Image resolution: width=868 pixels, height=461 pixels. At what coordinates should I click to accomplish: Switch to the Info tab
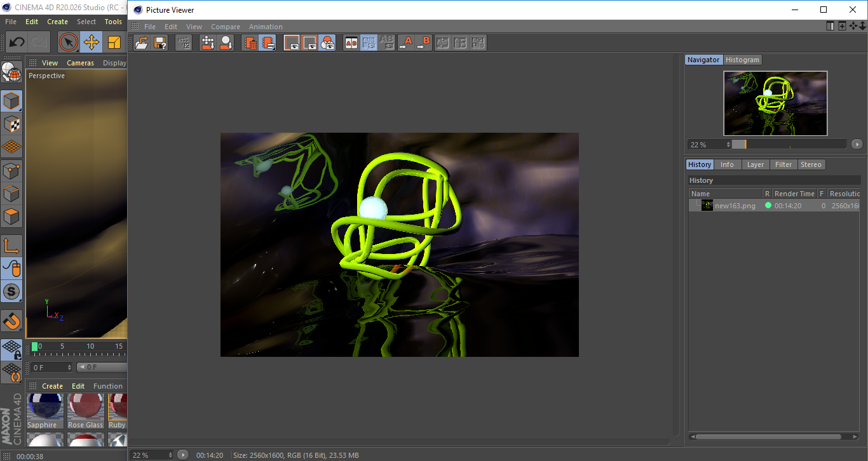727,164
